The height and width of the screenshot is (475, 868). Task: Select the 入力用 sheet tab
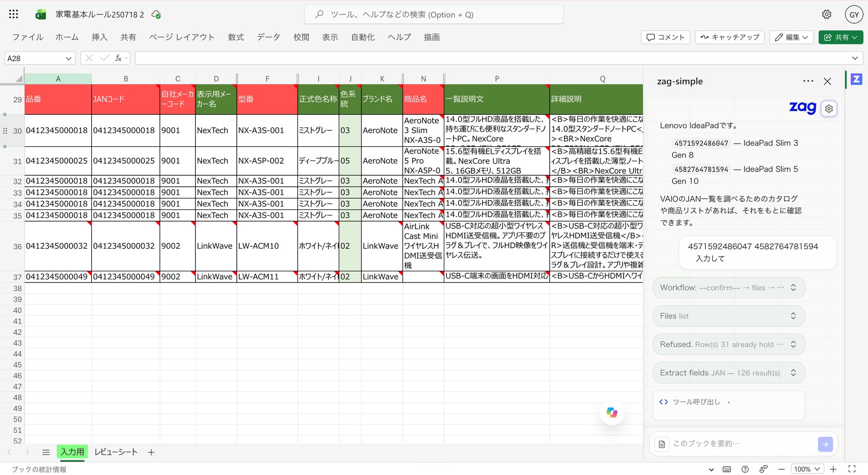72,452
